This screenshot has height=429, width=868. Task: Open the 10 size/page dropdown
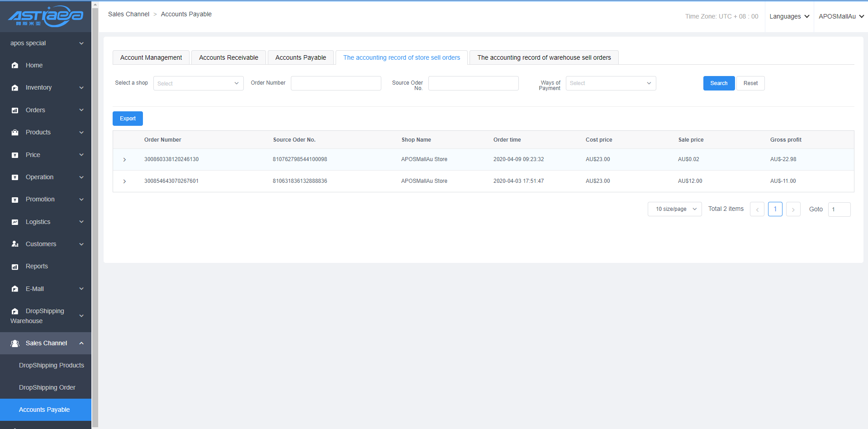pos(674,209)
